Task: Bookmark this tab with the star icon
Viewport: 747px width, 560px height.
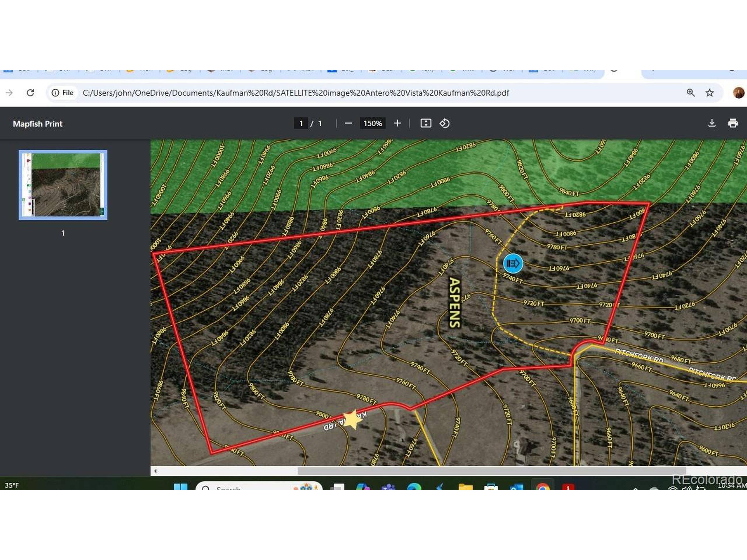Action: click(710, 92)
